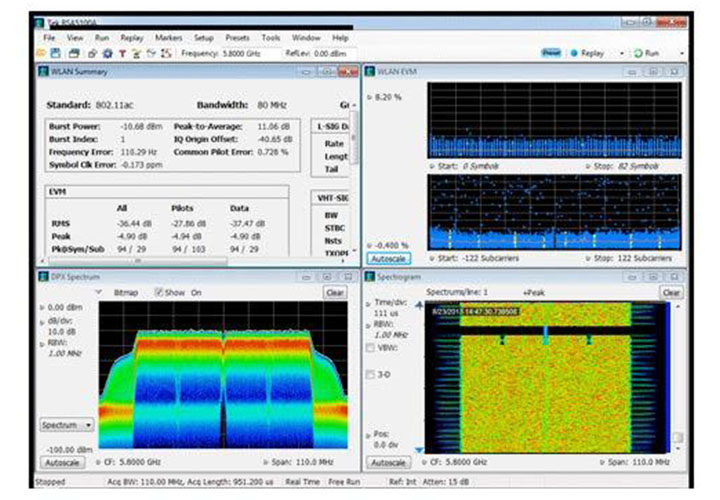Click the DPX Spectrum panel title icon
720x500 pixels.
[x=42, y=276]
